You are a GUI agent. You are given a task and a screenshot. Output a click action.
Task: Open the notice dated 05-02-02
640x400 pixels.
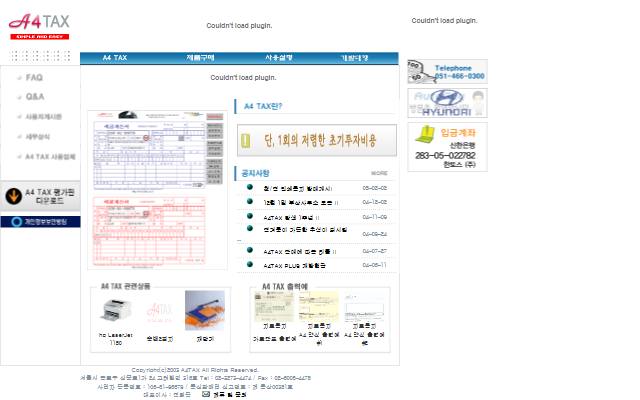click(298, 189)
